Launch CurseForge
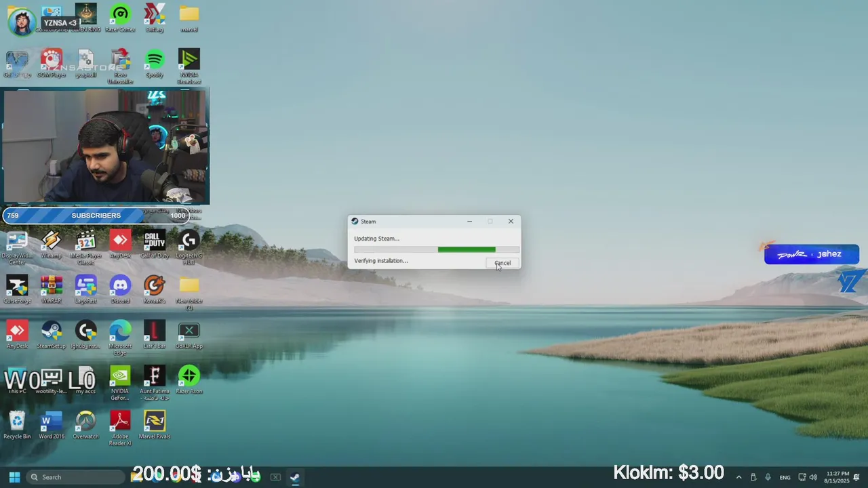 point(17,289)
